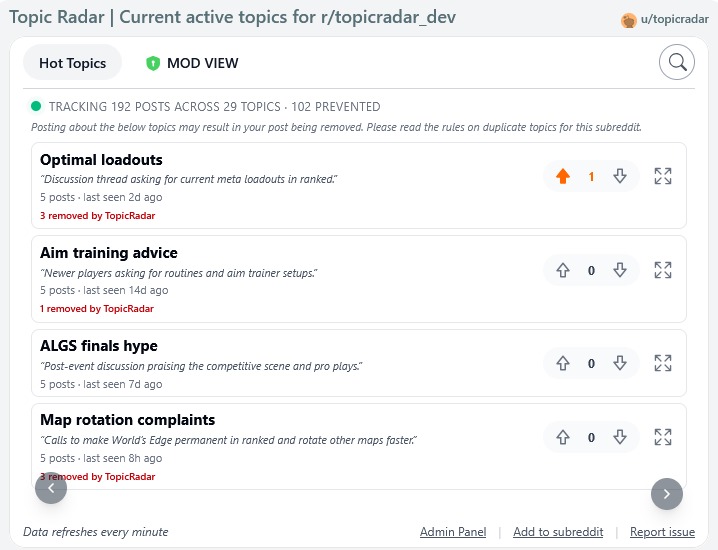The height and width of the screenshot is (550, 718).
Task: Click the 'Newer players asking for routines' description
Action: (x=179, y=273)
